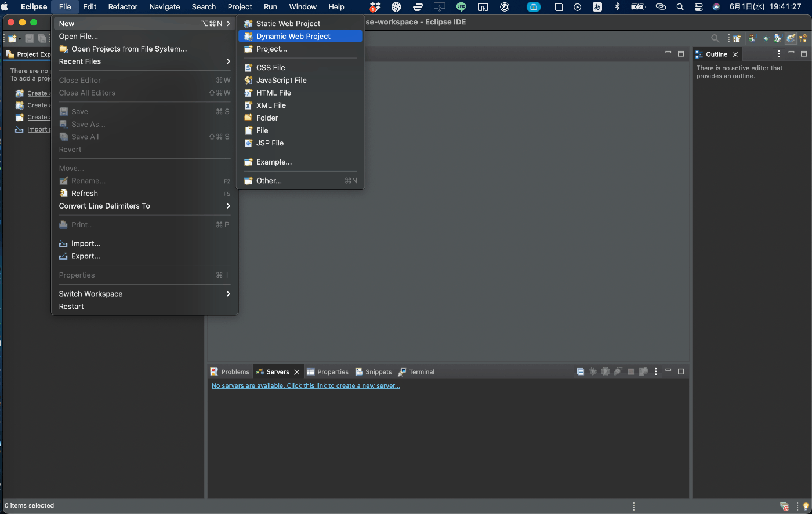This screenshot has height=514, width=812.
Task: Click the Servers panel stop square icon
Action: pos(630,371)
